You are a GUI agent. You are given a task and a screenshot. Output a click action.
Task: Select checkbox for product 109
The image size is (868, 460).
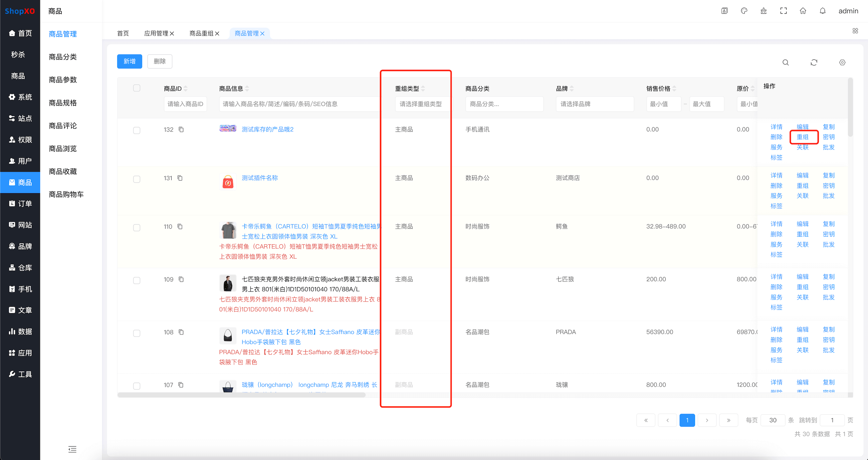(137, 280)
